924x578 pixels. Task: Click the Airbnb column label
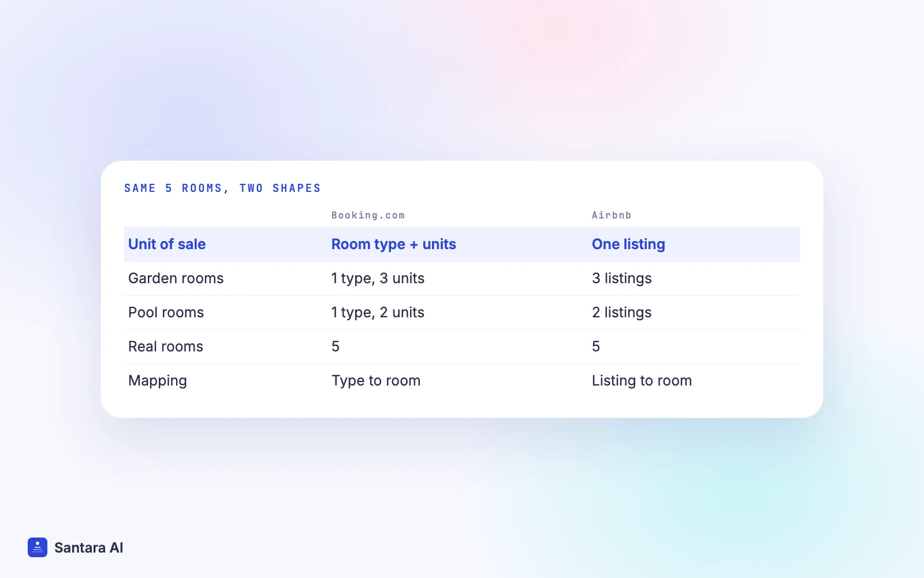point(612,216)
